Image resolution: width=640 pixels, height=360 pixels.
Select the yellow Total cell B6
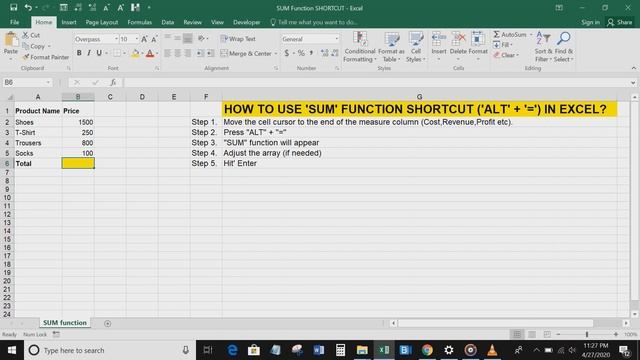(x=78, y=163)
